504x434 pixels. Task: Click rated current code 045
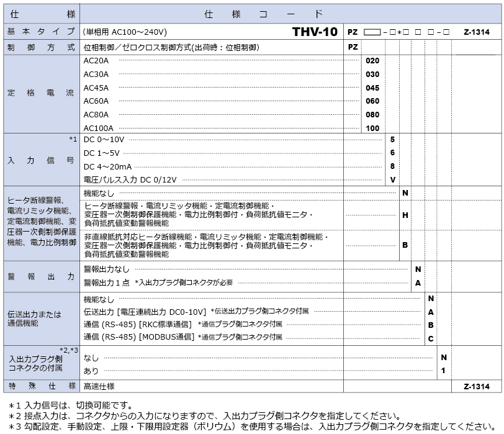[x=372, y=88]
